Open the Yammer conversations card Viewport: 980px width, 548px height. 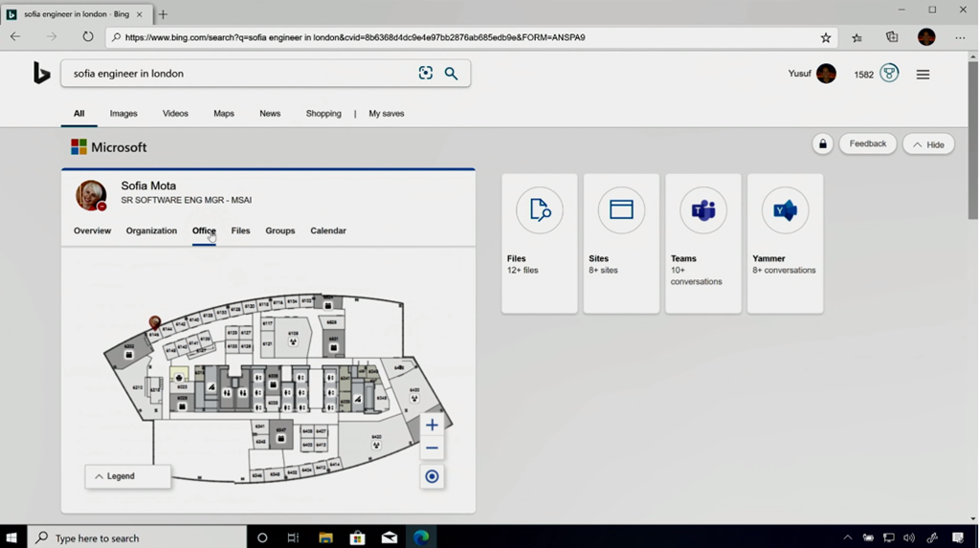click(x=785, y=243)
